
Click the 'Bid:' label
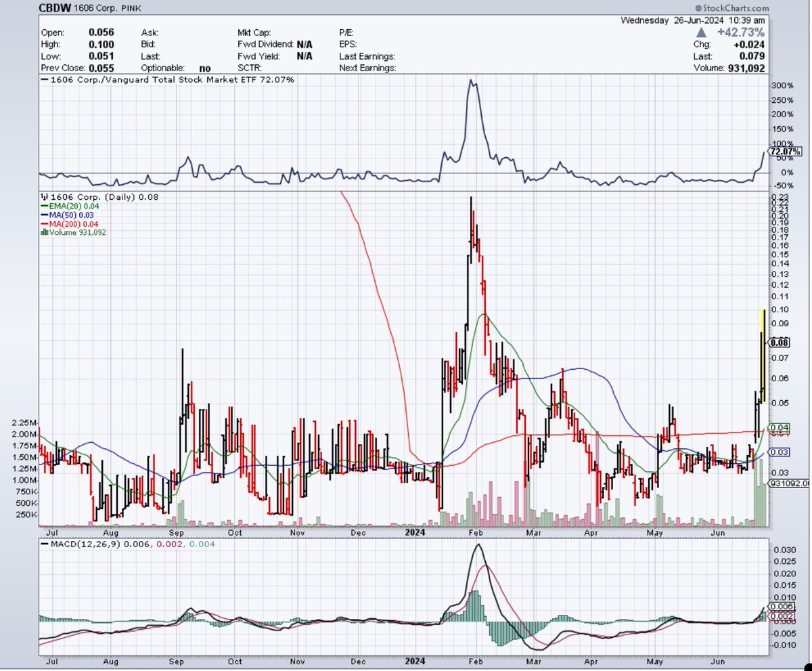[x=149, y=45]
